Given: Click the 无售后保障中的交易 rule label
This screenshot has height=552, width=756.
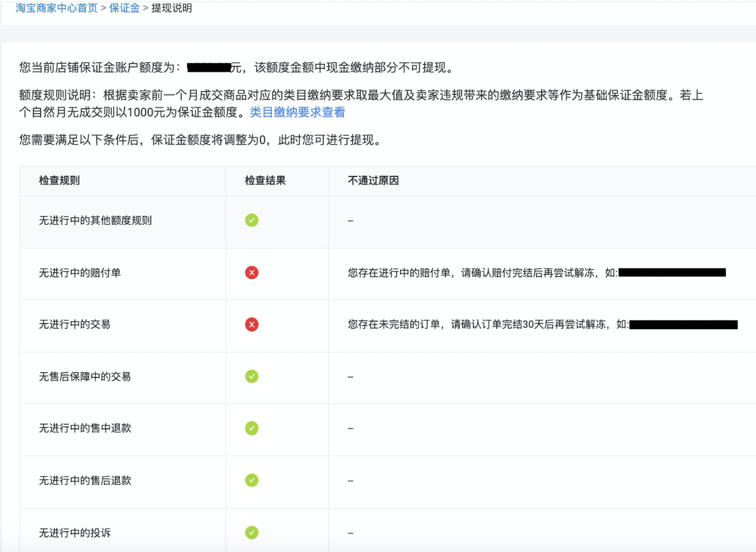Looking at the screenshot, I should (85, 377).
